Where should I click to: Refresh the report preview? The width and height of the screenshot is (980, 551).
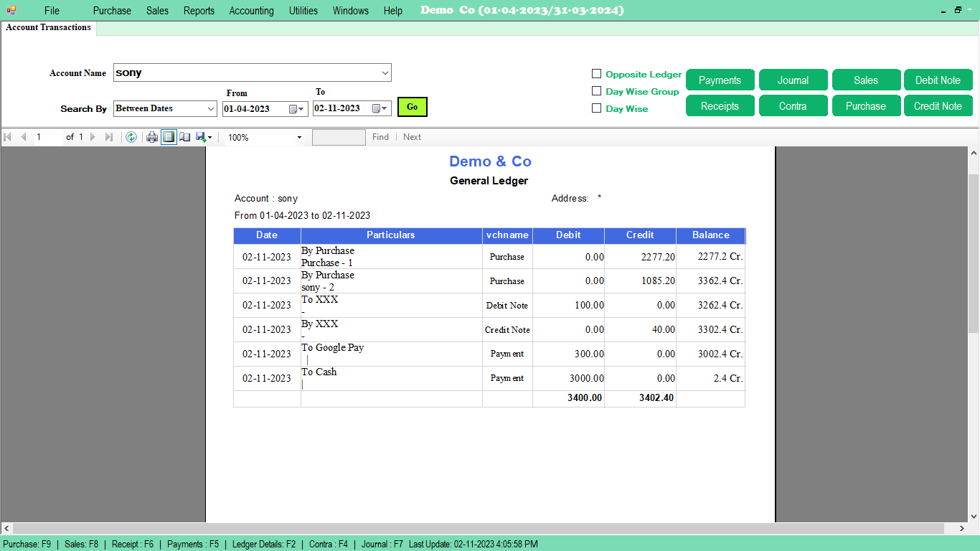[131, 137]
